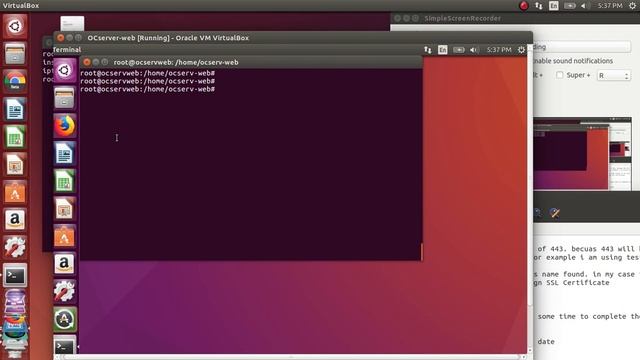This screenshot has height=360, width=640.
Task: Open the guest keyboard layout En indicator
Action: point(442,50)
